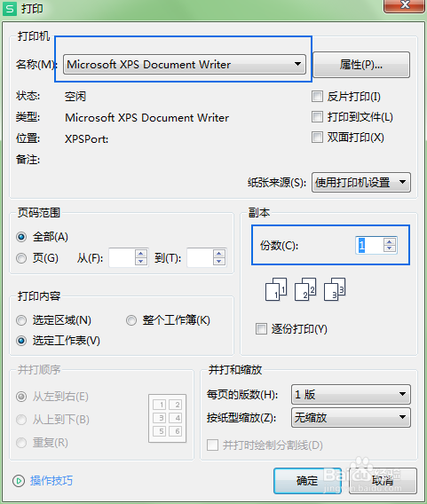Click the 并打顺序 layout preview thumbnail
This screenshot has width=427, height=504.
[167, 418]
